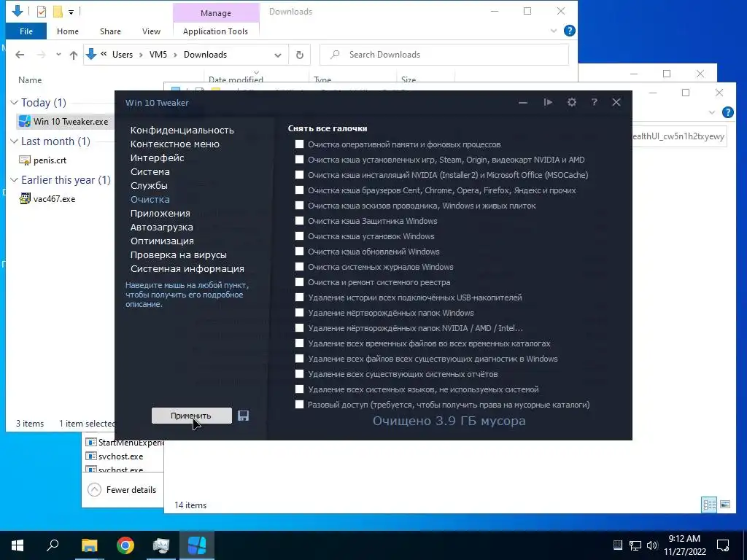
Task: Check 'Разовый доступ' checkbox
Action: click(x=299, y=404)
